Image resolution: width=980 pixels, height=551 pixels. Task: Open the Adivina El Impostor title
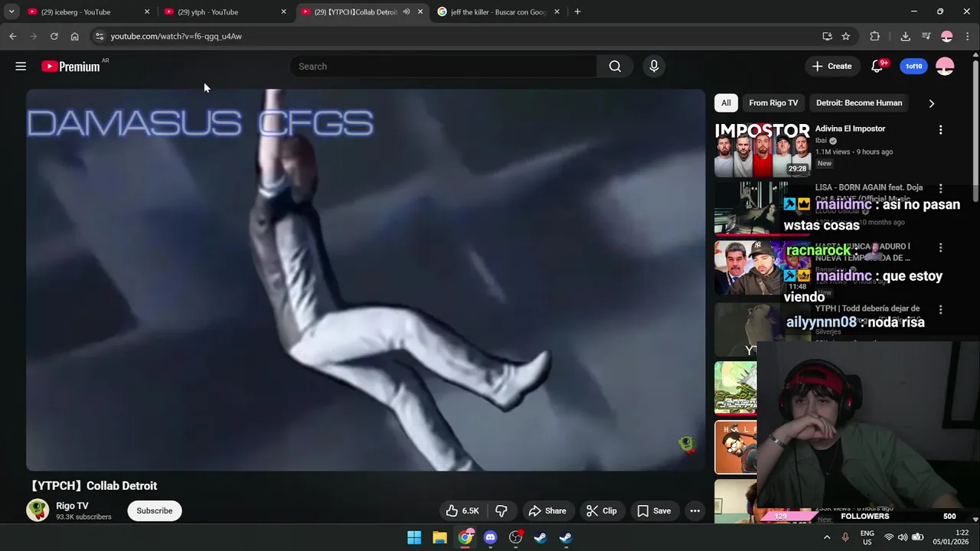(x=850, y=129)
